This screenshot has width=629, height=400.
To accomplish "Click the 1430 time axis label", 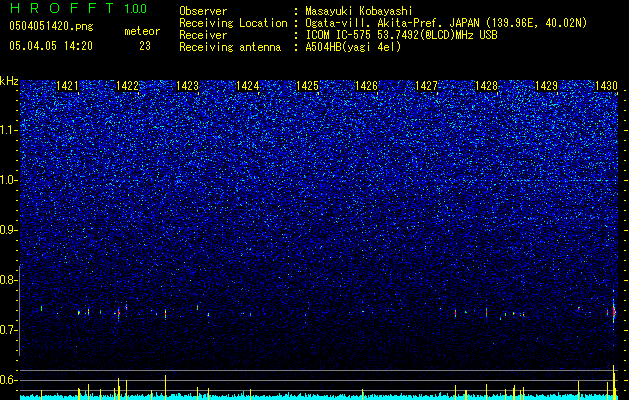I will tap(606, 86).
